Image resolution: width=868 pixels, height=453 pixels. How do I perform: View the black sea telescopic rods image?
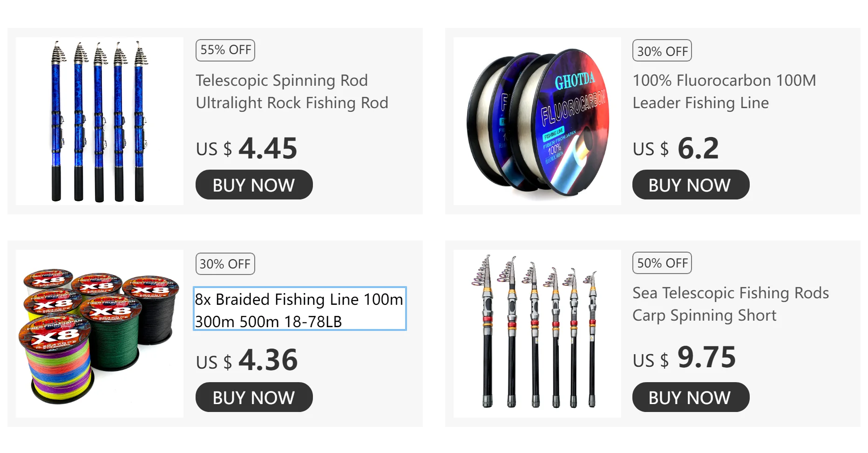537,334
